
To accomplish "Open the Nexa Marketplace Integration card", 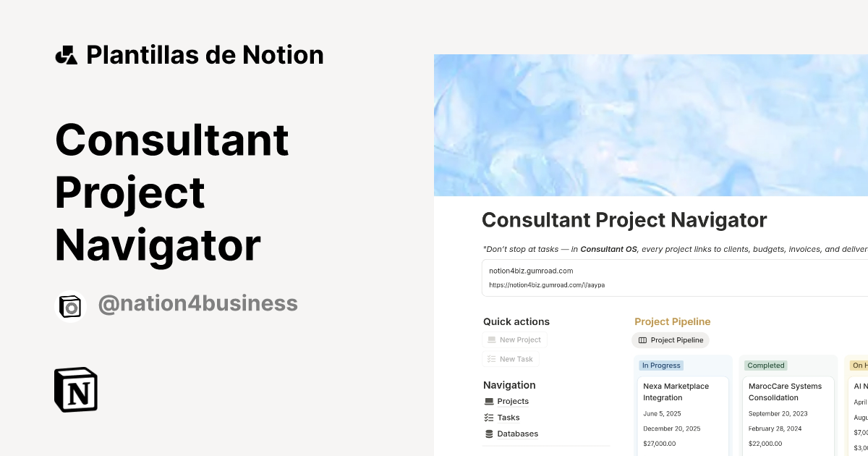I will click(x=676, y=392).
